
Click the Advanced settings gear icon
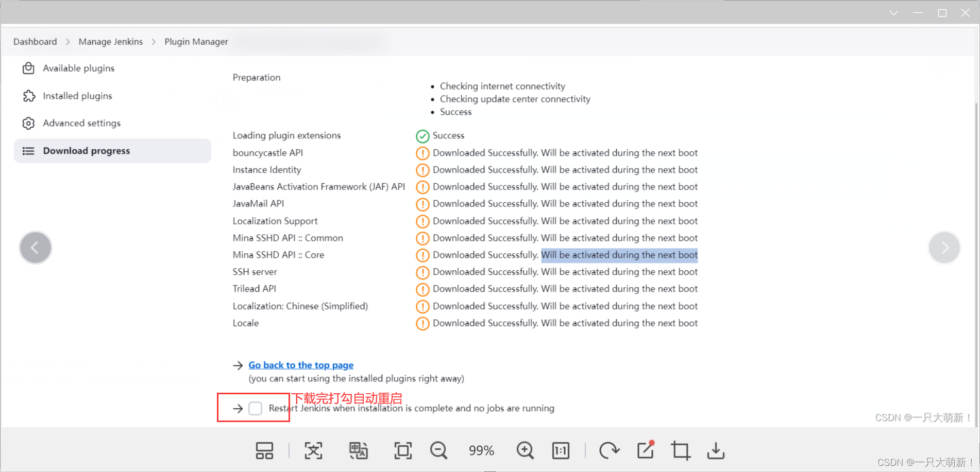point(29,123)
